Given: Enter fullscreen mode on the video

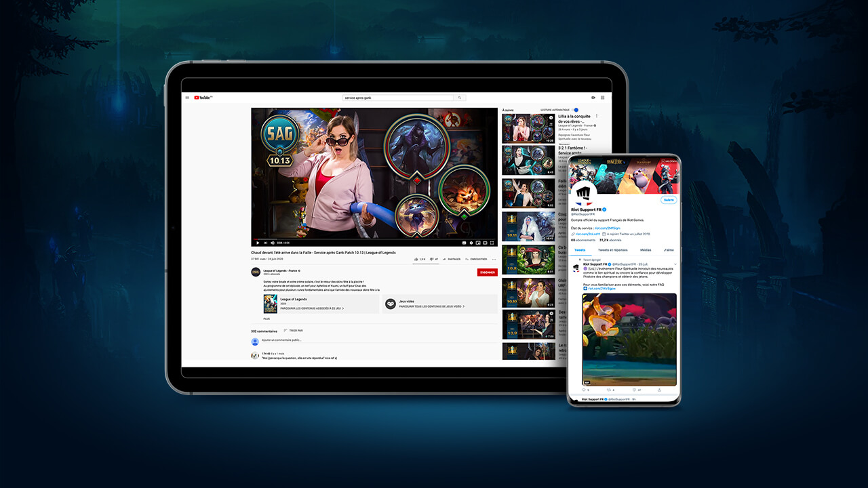Looking at the screenshot, I should pos(492,243).
